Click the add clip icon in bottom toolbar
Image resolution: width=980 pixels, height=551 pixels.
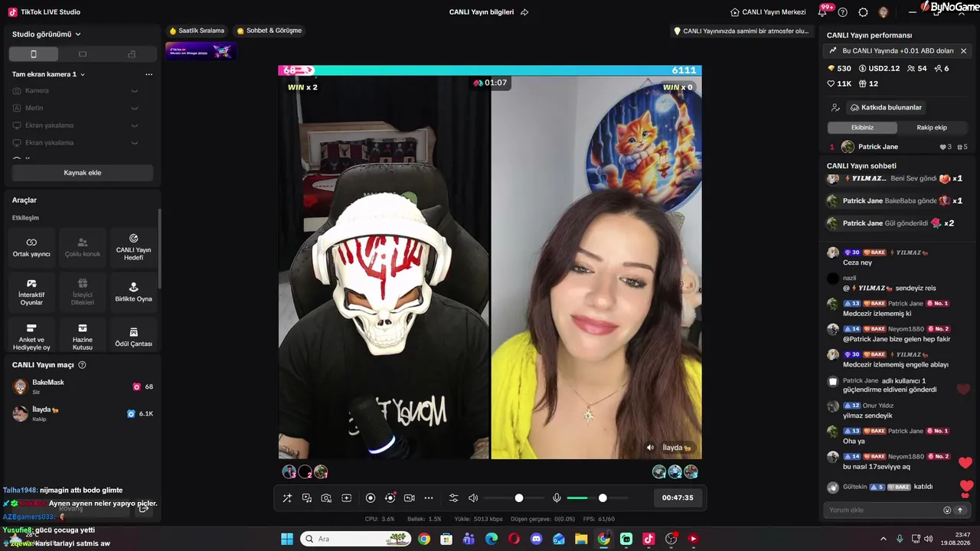point(346,498)
